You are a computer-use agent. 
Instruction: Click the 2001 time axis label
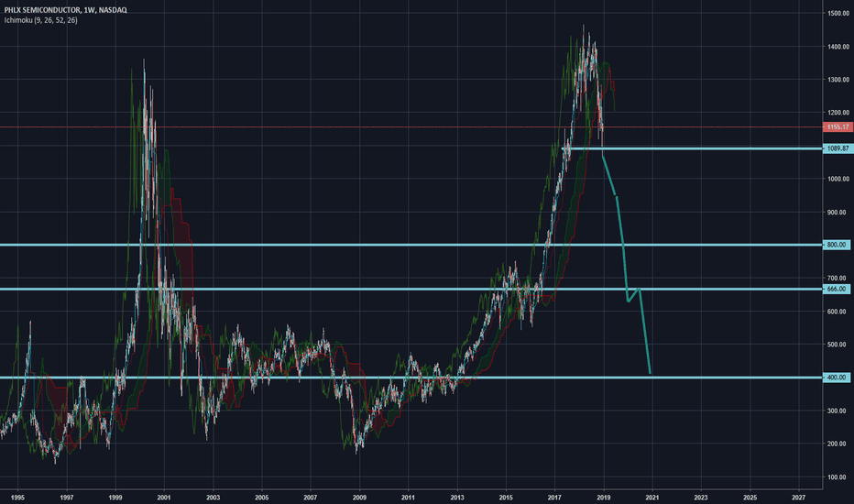click(164, 498)
